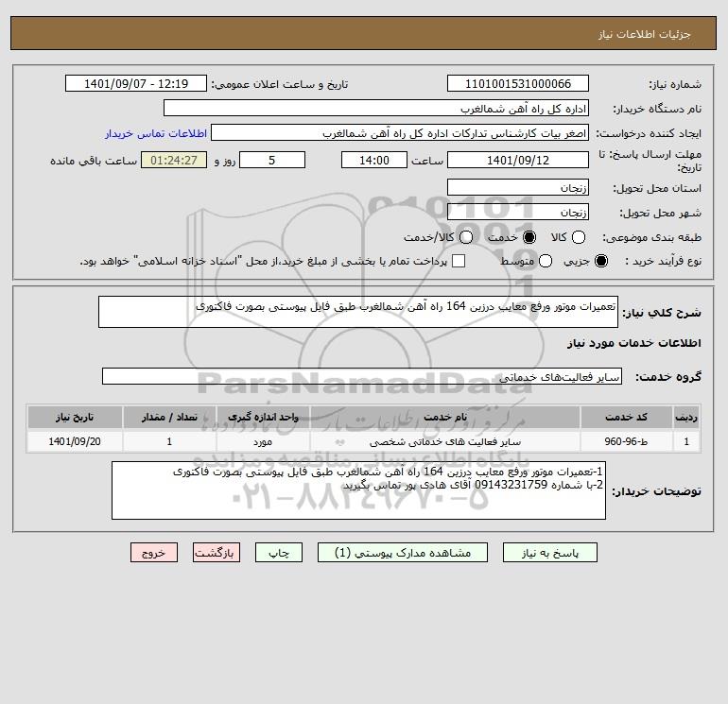Click the گروه خدمت field سایر فعالیت‌های خدماتی
This screenshot has height=704, width=728.
tap(362, 376)
